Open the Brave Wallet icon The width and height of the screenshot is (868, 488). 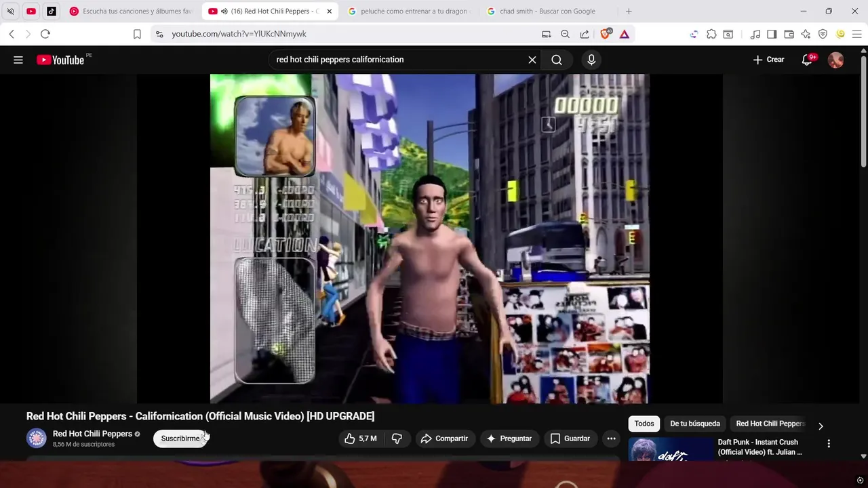pyautogui.click(x=789, y=34)
